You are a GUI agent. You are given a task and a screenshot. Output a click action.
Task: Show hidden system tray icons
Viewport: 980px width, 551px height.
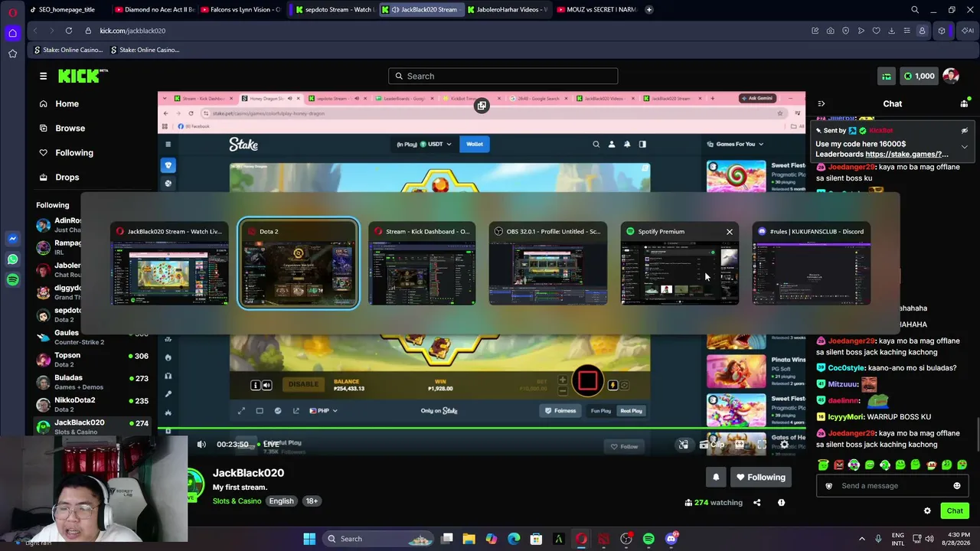pos(861,539)
